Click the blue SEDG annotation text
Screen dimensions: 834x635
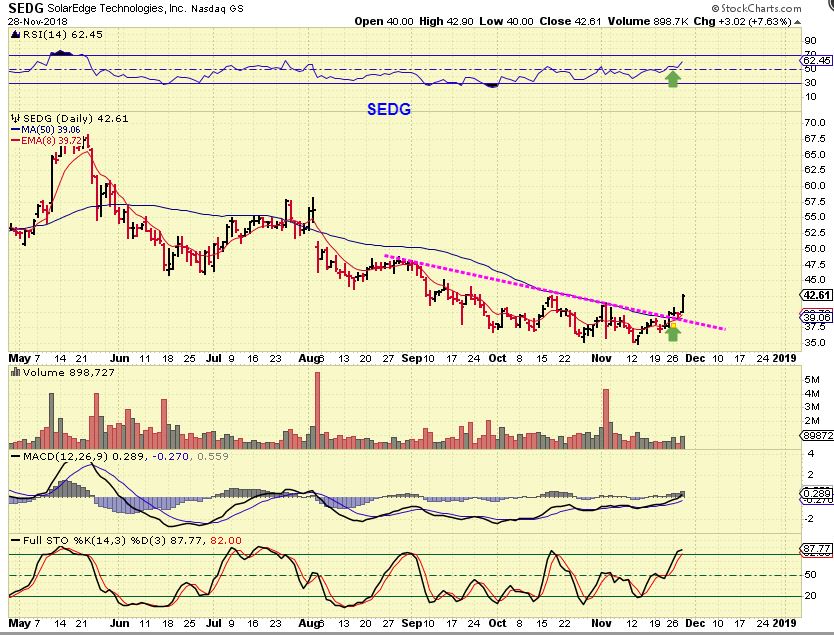coord(389,109)
